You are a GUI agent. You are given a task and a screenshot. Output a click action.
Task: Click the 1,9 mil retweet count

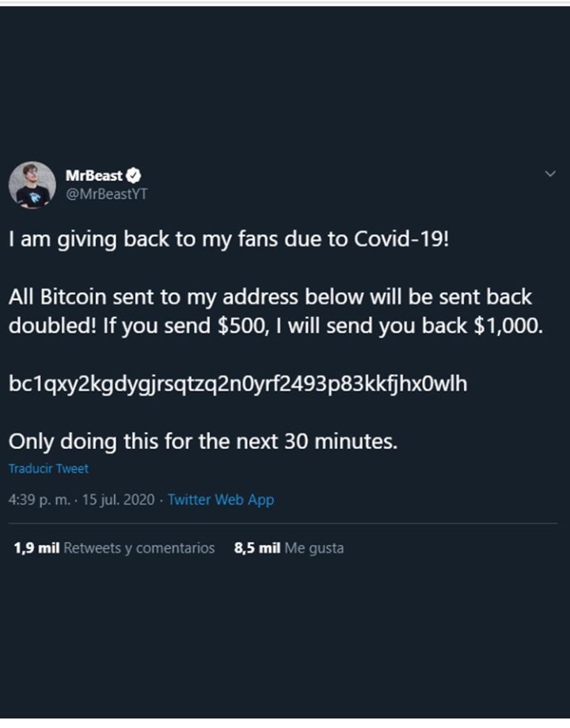click(x=36, y=548)
